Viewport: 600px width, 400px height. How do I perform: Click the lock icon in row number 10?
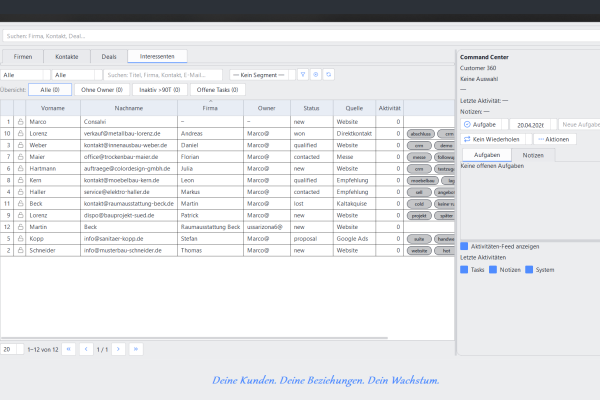[x=20, y=133]
